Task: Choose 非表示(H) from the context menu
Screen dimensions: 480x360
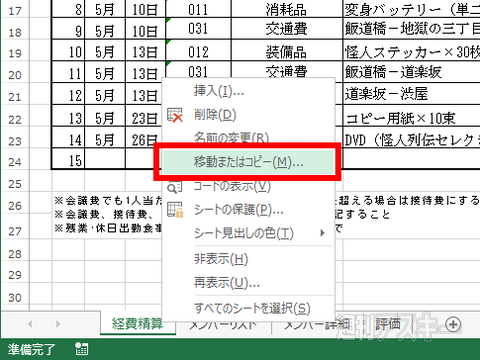Action: (248, 259)
